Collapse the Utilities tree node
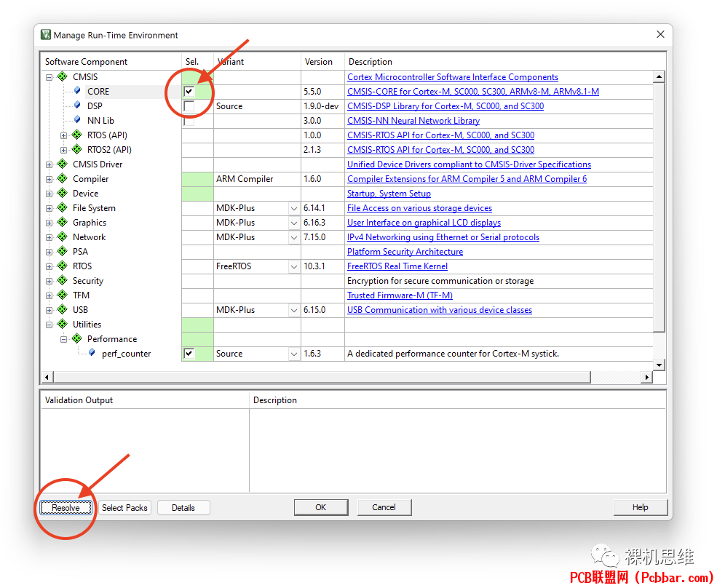The width and height of the screenshot is (717, 588). (x=49, y=325)
